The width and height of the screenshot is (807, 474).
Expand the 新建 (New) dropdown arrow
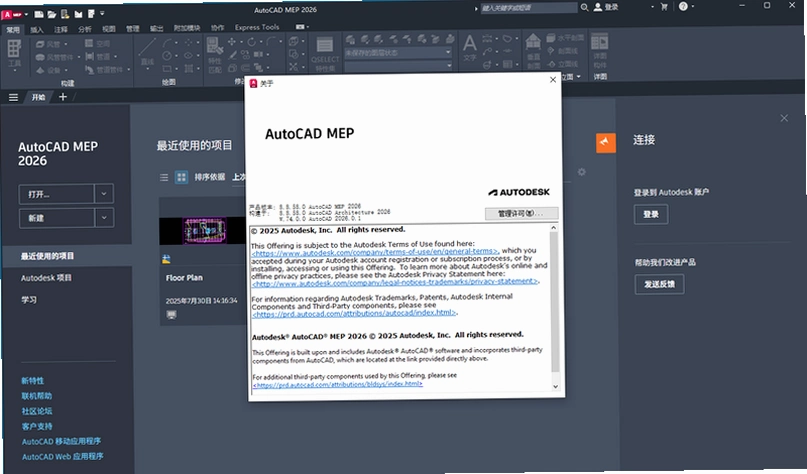coord(104,218)
